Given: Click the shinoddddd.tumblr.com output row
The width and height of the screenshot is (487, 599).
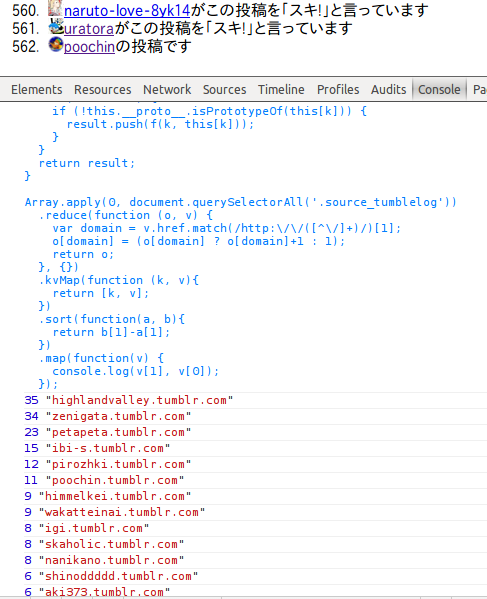Looking at the screenshot, I should (x=255, y=576).
